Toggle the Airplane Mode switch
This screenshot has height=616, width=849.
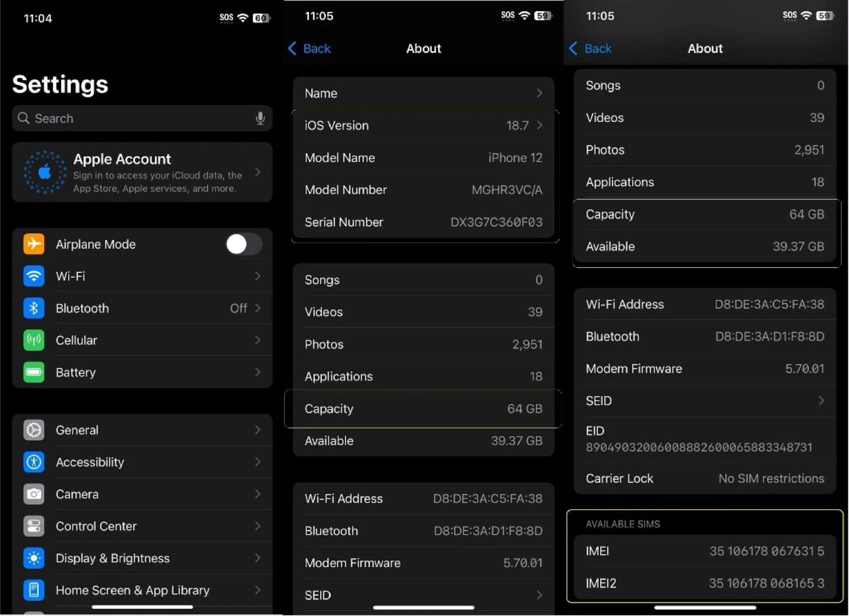pyautogui.click(x=243, y=244)
